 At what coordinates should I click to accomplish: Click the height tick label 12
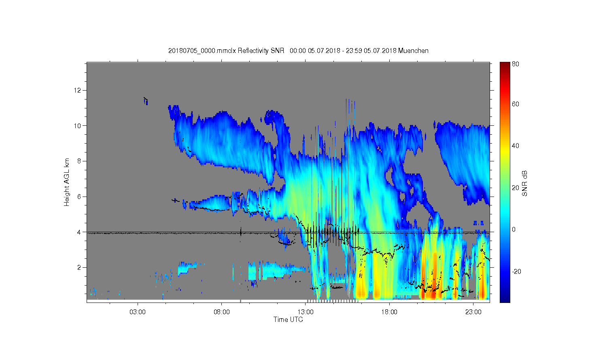pyautogui.click(x=79, y=90)
